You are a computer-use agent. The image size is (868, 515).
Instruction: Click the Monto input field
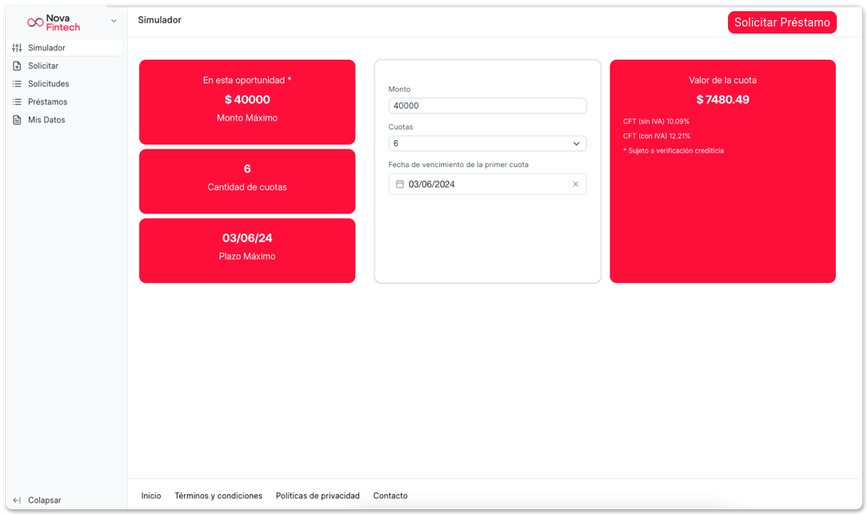point(487,106)
